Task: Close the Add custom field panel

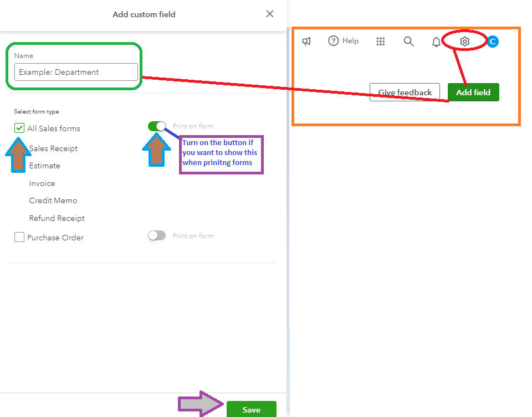Action: pos(270,14)
